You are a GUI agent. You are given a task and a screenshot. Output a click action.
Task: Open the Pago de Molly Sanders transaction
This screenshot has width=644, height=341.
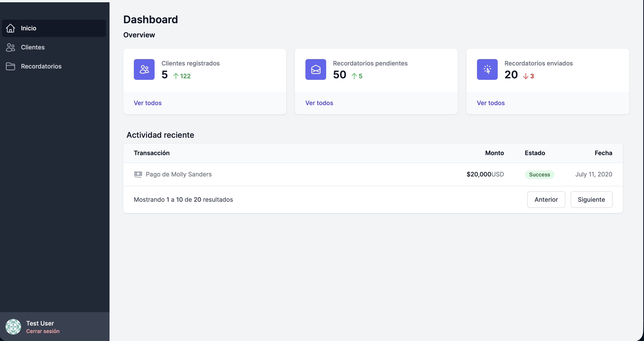[x=179, y=174]
